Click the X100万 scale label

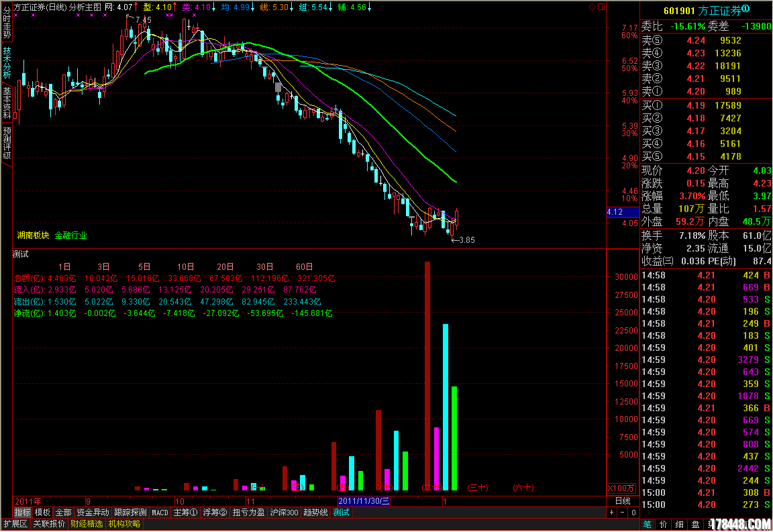click(x=621, y=488)
